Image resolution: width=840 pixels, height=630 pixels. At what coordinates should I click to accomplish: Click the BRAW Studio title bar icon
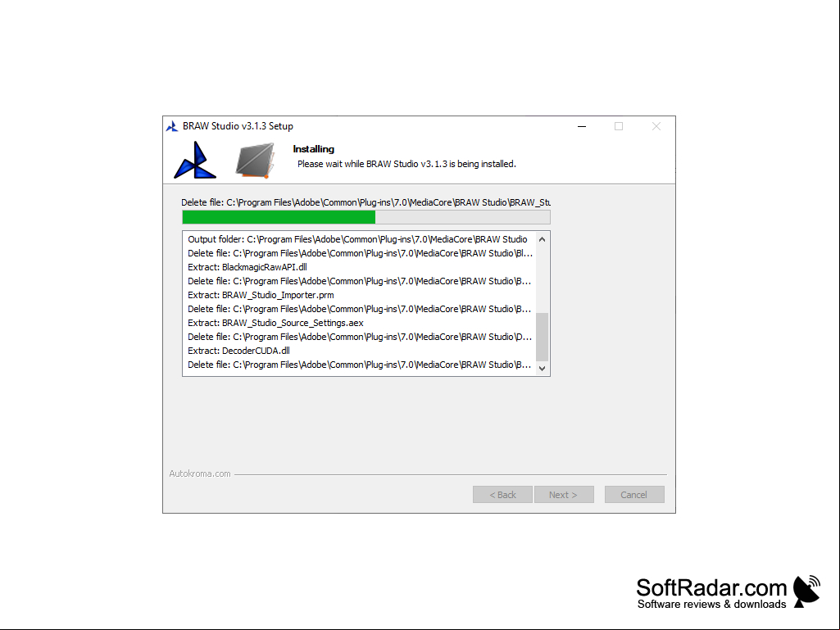point(172,126)
